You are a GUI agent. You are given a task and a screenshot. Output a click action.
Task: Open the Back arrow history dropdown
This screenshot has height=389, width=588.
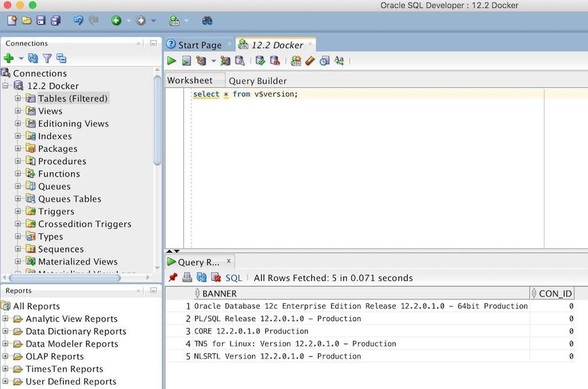tap(128, 21)
